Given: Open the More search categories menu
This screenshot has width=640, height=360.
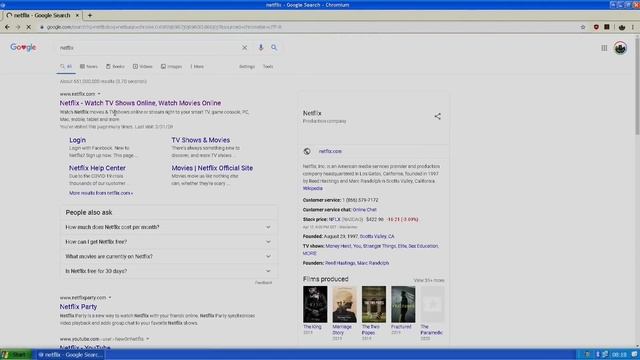Looking at the screenshot, I should pos(197,67).
